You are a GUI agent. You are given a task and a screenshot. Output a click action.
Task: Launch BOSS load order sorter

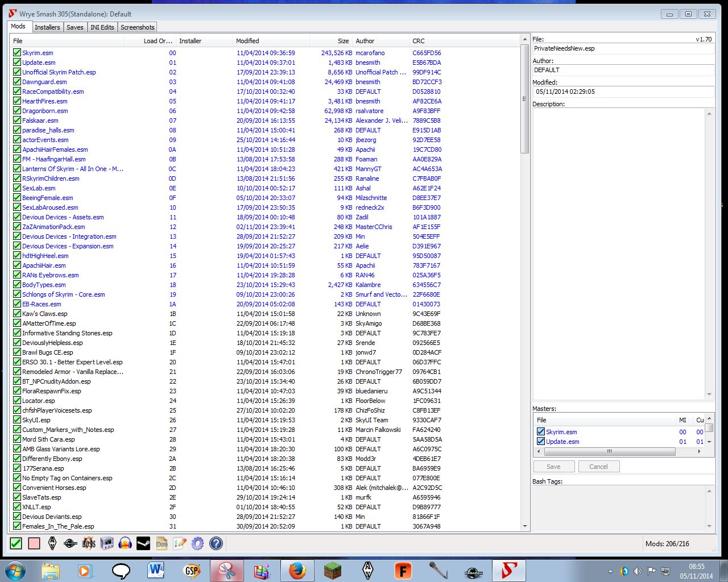(89, 543)
